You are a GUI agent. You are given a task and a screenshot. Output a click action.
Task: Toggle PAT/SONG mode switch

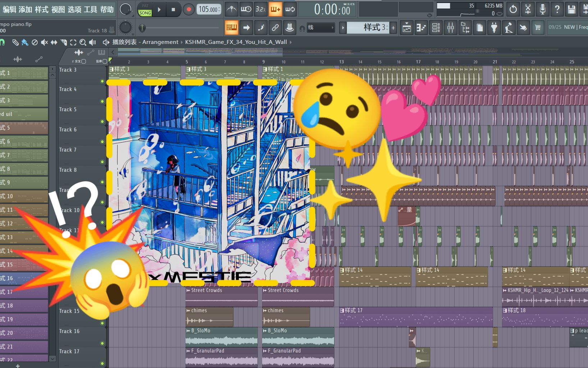[145, 9]
